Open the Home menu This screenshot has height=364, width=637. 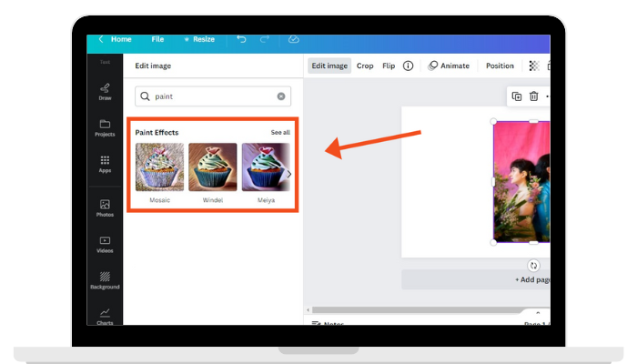(121, 39)
